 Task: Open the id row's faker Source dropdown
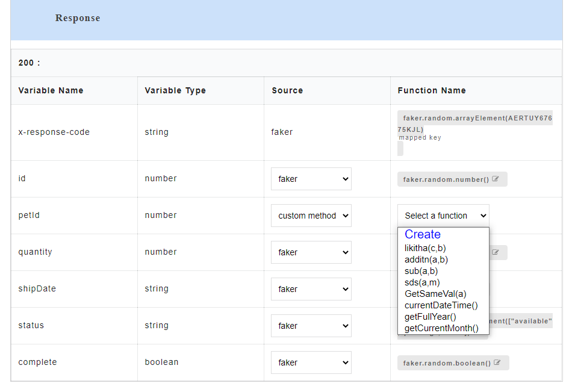point(311,179)
